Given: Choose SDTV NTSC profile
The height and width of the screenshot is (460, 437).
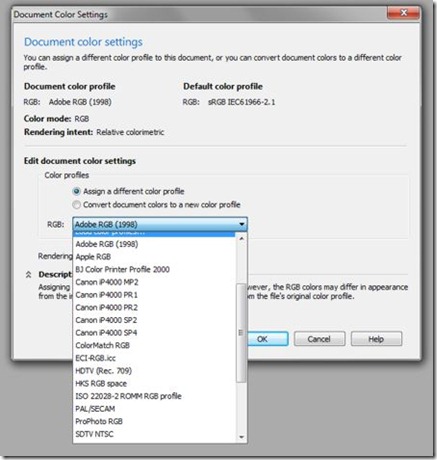Looking at the screenshot, I should tap(155, 434).
